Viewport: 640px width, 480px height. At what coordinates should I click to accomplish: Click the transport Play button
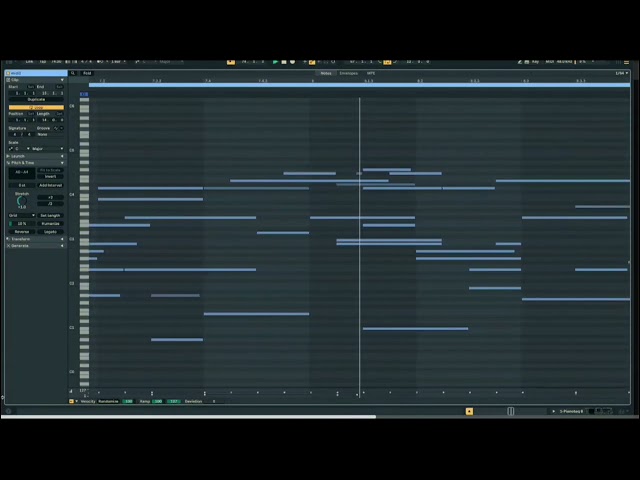pyautogui.click(x=275, y=62)
